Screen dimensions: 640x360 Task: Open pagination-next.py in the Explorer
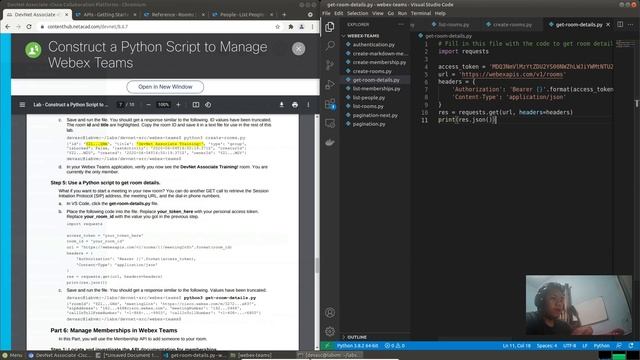(375, 115)
